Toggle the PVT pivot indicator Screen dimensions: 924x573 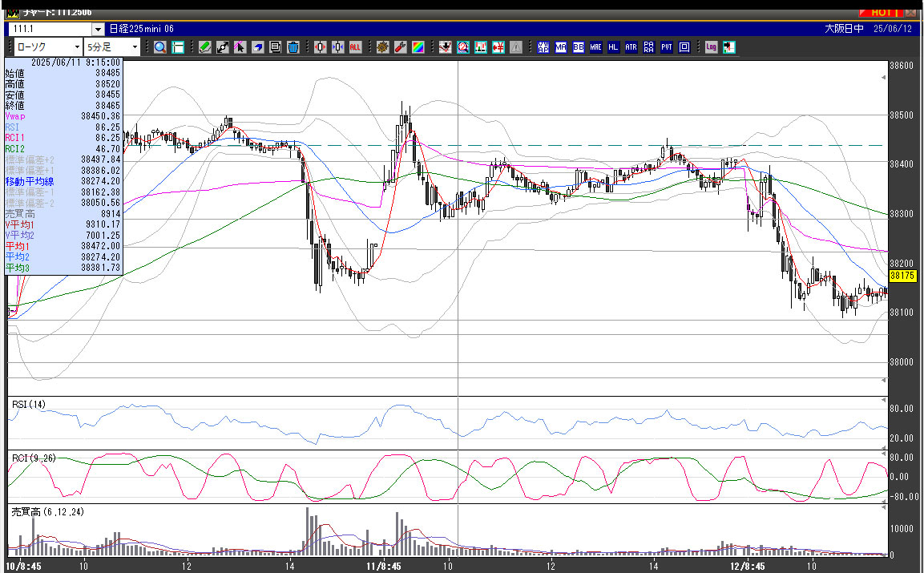coord(667,47)
